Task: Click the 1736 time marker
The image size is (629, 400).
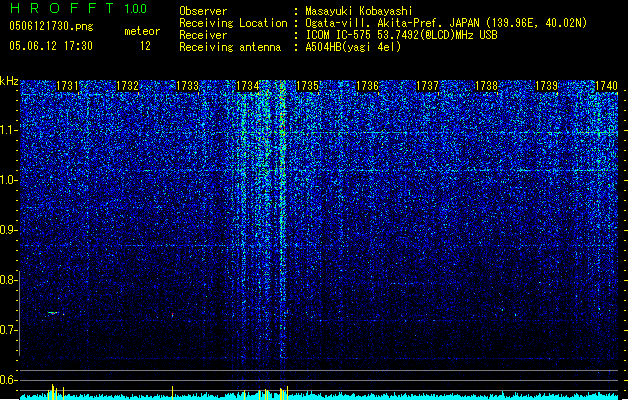Action: point(367,86)
